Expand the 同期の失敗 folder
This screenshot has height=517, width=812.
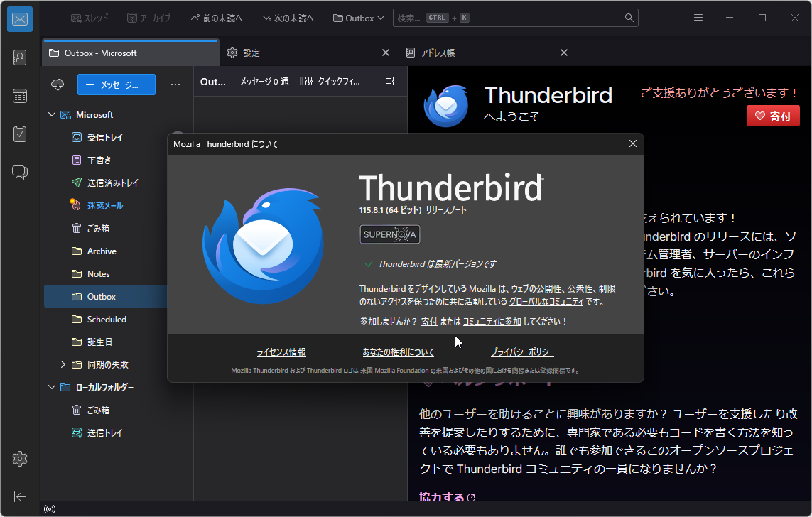(63, 364)
